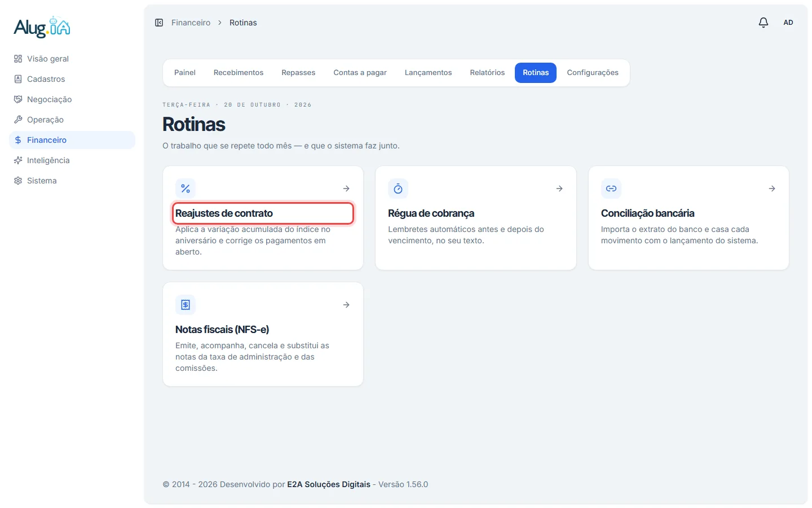This screenshot has height=508, width=812.
Task: Toggle sidebar collapse icon beside breadcrumb
Action: click(159, 23)
